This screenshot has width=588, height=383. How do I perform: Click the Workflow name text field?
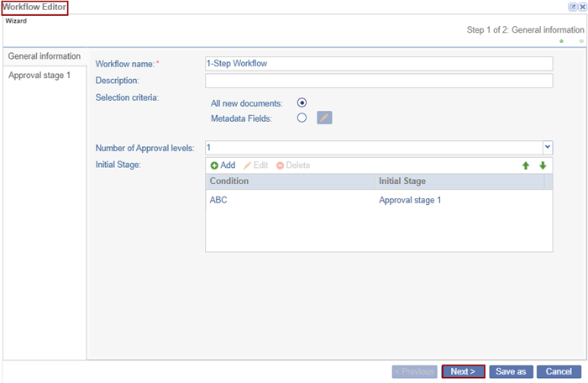378,63
